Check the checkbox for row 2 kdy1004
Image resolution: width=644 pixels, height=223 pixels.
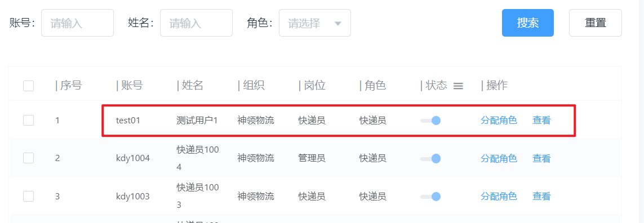click(28, 158)
